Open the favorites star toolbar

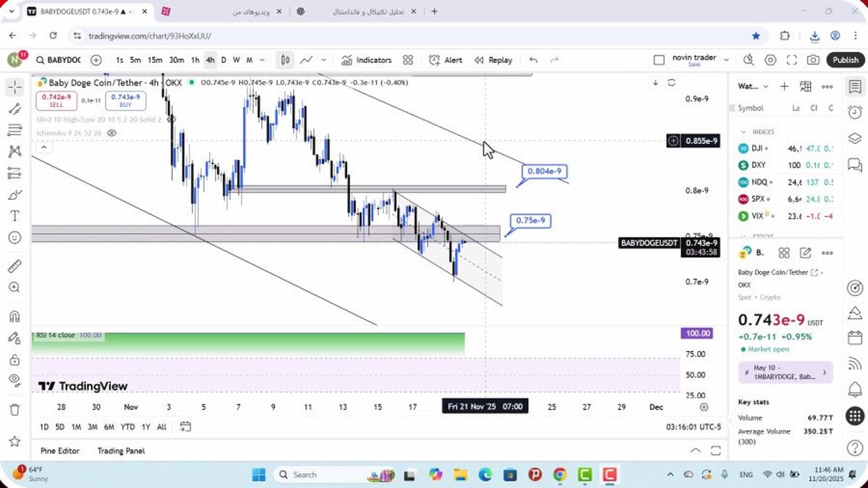click(14, 440)
